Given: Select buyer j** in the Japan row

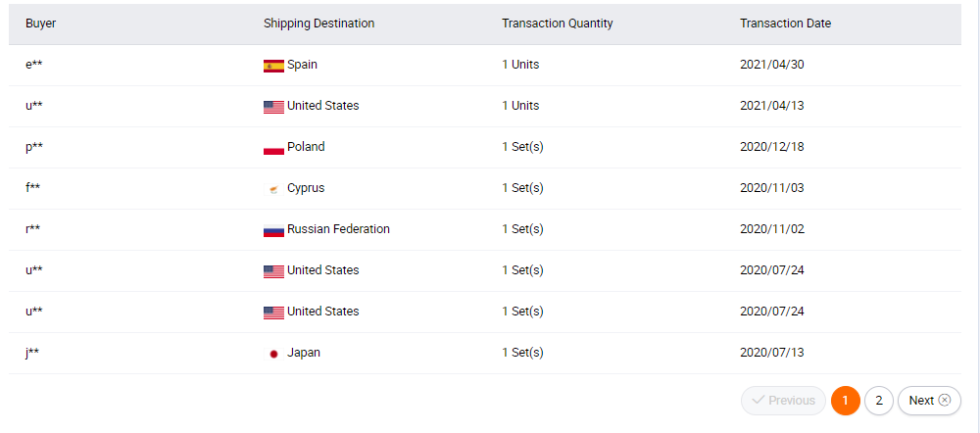Looking at the screenshot, I should point(32,353).
